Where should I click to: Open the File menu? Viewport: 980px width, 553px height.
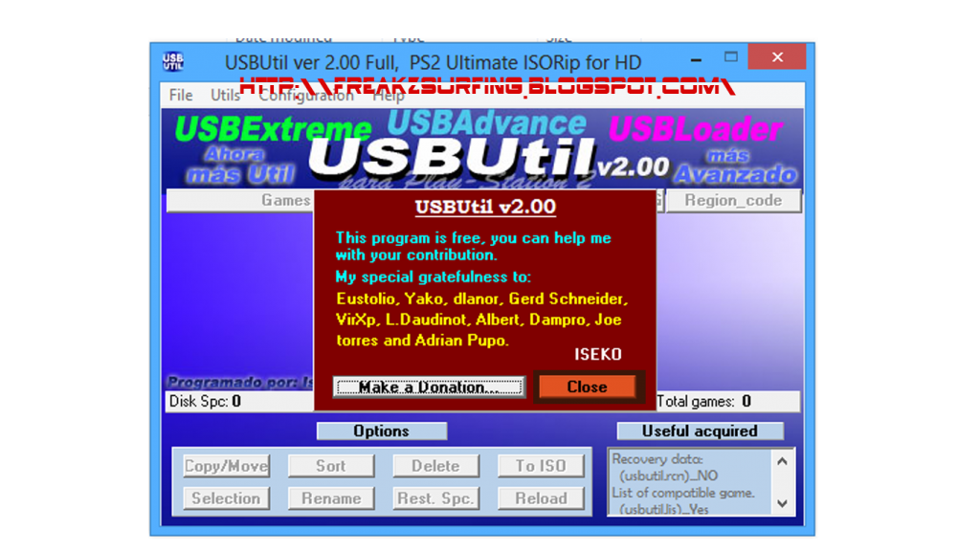181,95
